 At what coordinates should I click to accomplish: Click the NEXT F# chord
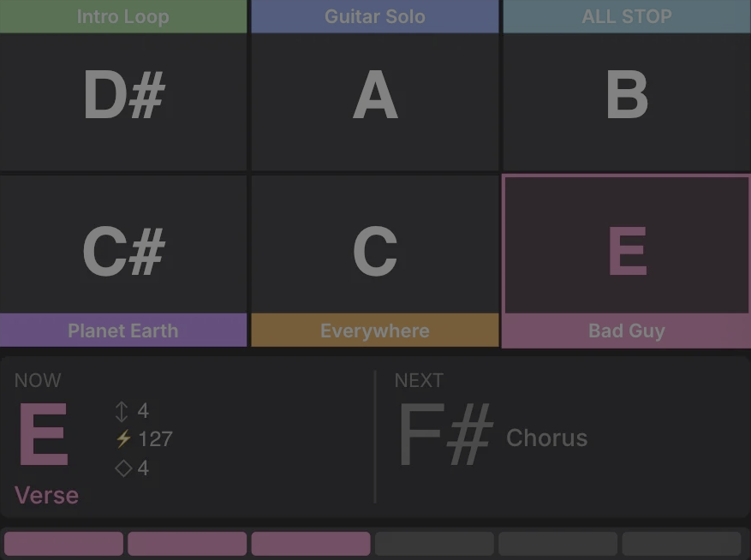[445, 435]
